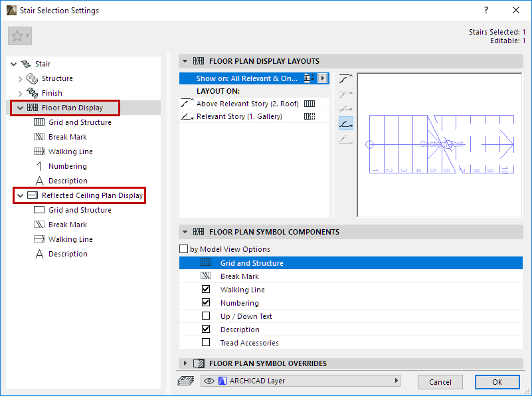This screenshot has width=532, height=396.
Task: Click layout symbol icon for Relevant Story
Action: tap(310, 116)
